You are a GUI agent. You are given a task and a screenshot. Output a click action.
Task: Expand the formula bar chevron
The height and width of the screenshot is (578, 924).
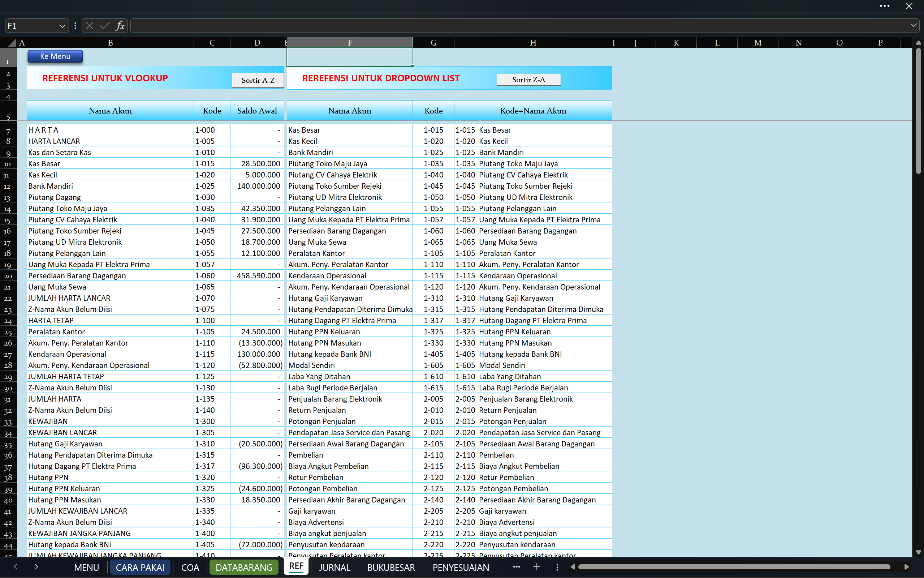913,25
